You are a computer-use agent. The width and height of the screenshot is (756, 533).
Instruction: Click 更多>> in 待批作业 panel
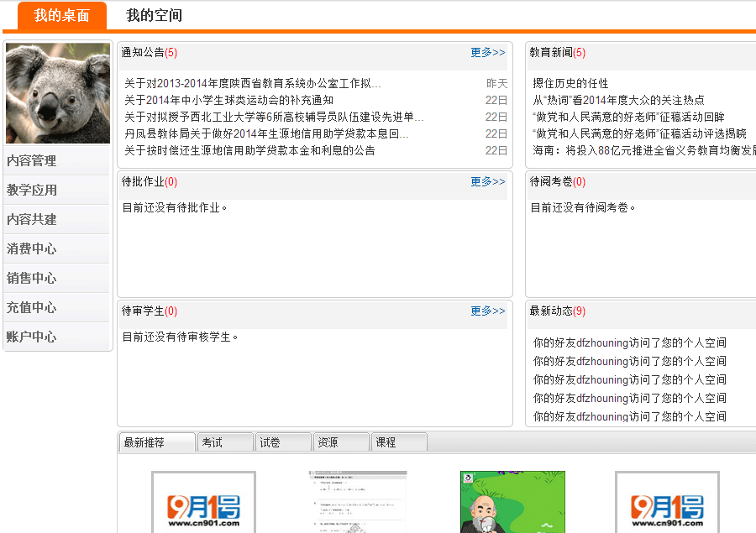[488, 181]
